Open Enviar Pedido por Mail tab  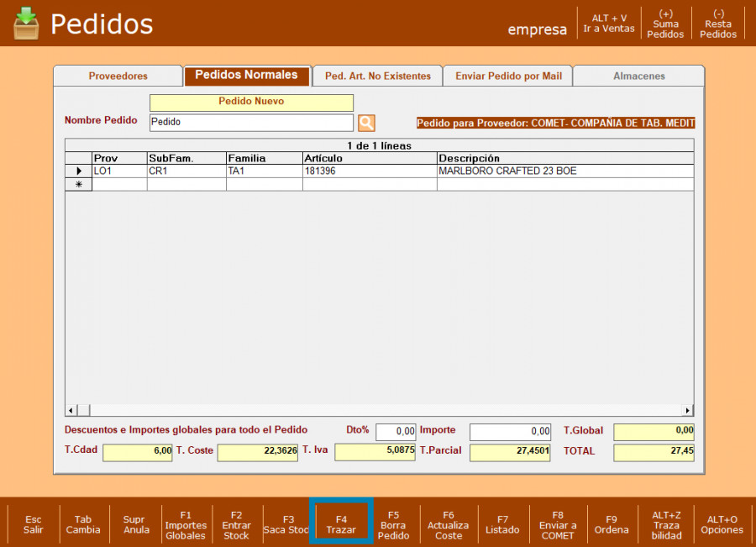pos(508,76)
